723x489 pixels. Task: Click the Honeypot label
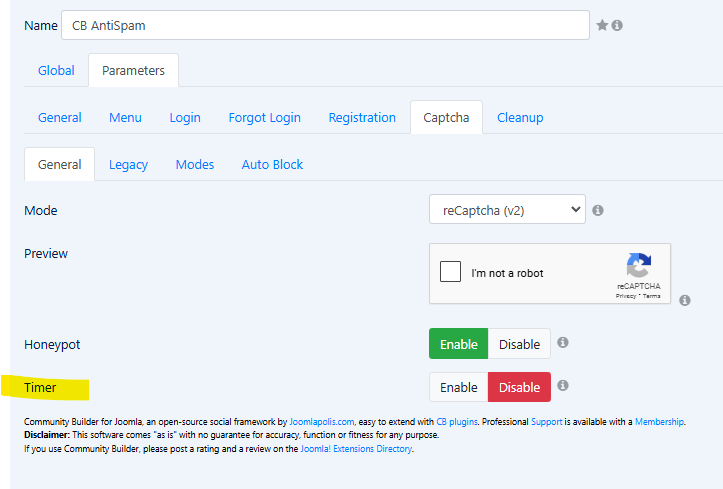point(52,345)
